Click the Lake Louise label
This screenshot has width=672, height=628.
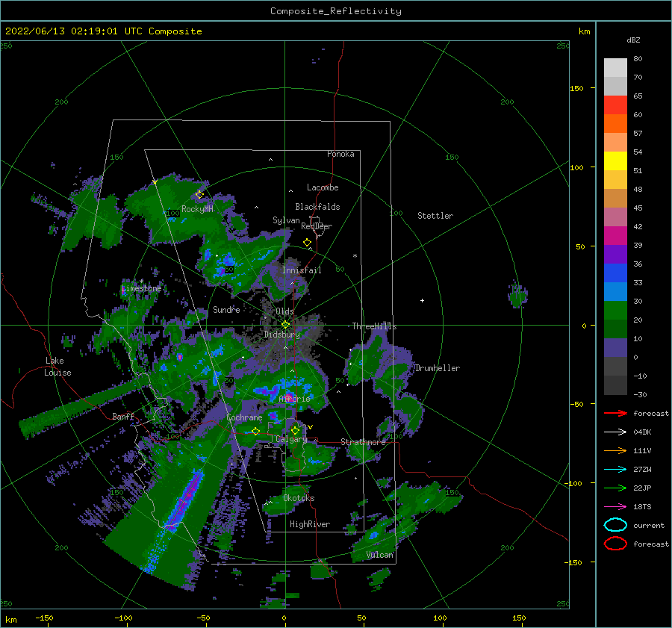[x=57, y=367]
